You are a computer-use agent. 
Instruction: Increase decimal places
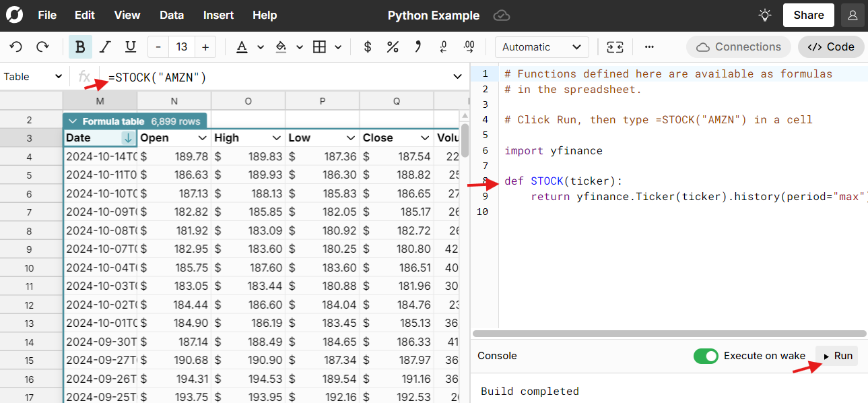[467, 46]
